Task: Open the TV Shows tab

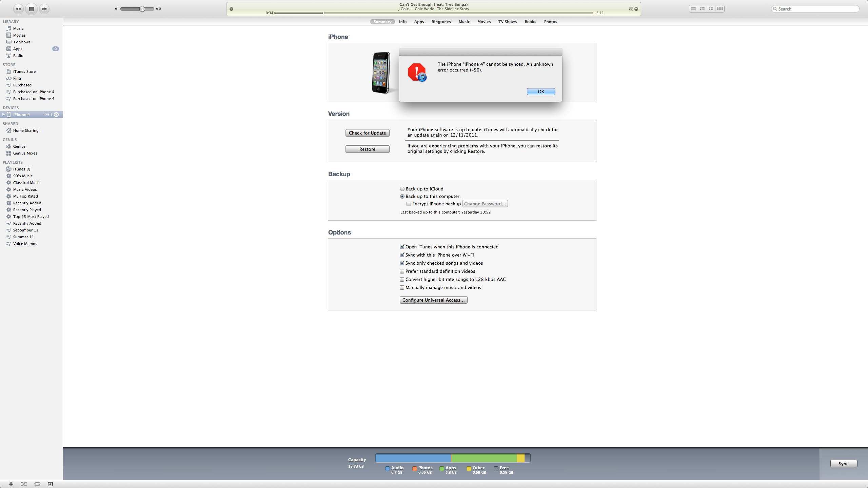Action: [x=508, y=22]
